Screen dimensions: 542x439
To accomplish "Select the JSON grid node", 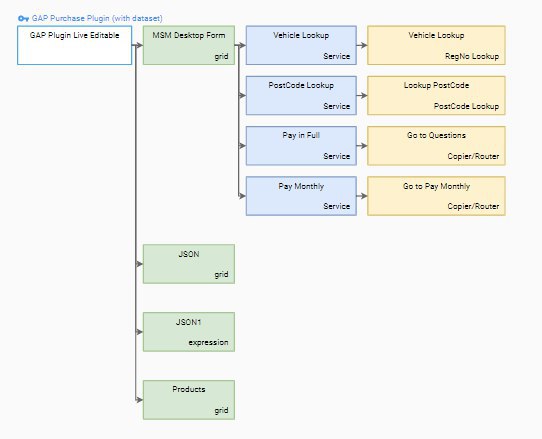I will pos(189,264).
